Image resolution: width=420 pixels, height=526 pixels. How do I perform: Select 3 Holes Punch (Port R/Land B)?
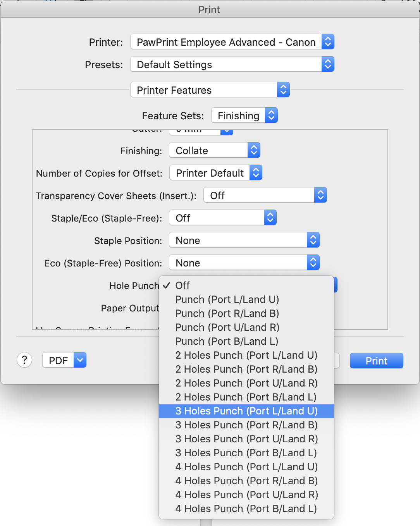click(246, 425)
